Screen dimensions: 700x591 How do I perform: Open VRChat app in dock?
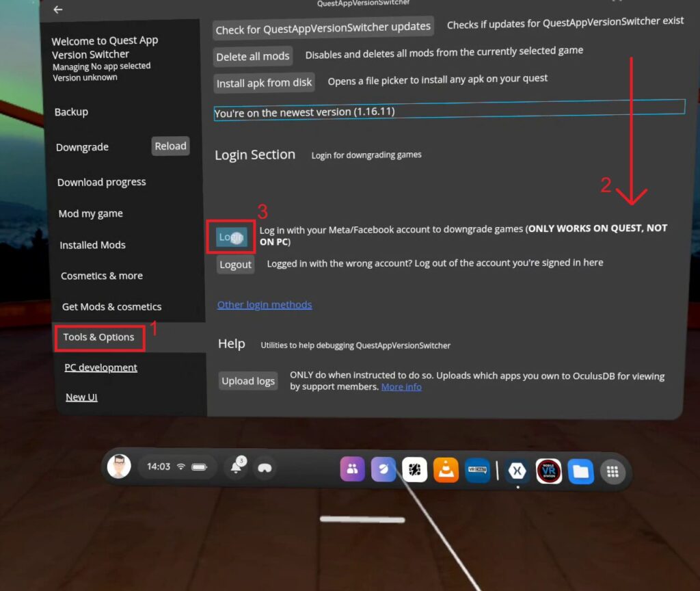coord(477,471)
